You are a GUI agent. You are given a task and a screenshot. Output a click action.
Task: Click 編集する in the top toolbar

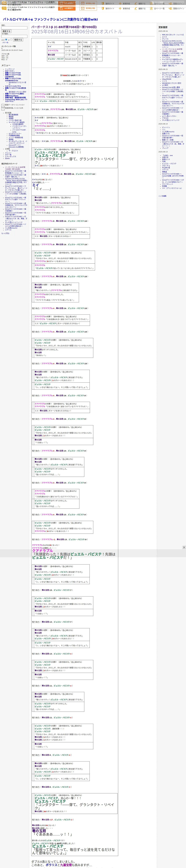point(140,8)
